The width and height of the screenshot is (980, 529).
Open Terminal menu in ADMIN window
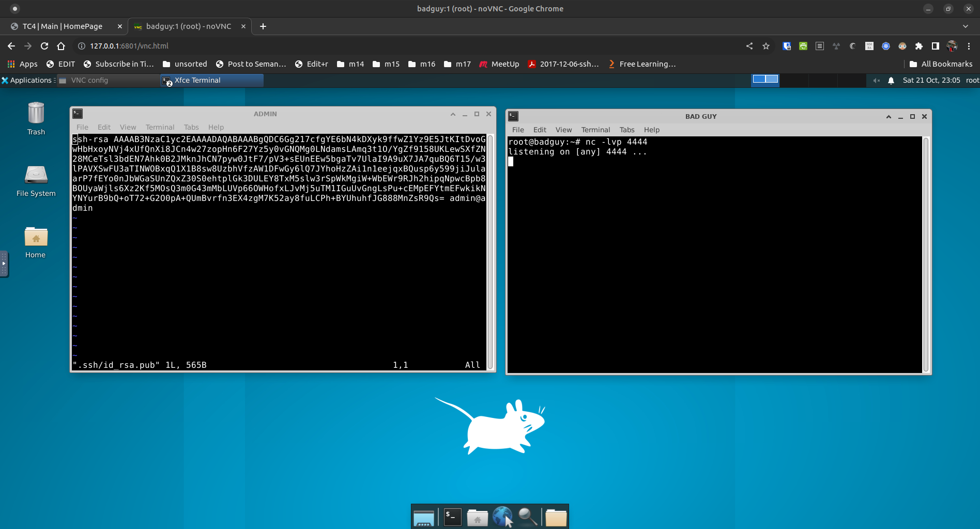160,127
